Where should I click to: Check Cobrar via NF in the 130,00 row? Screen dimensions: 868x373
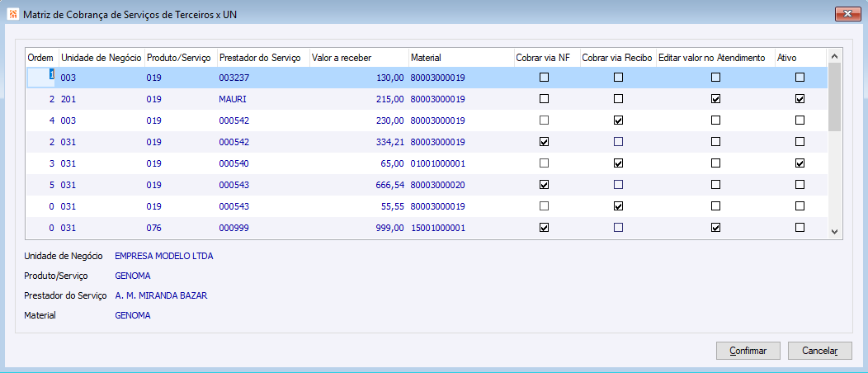click(545, 78)
